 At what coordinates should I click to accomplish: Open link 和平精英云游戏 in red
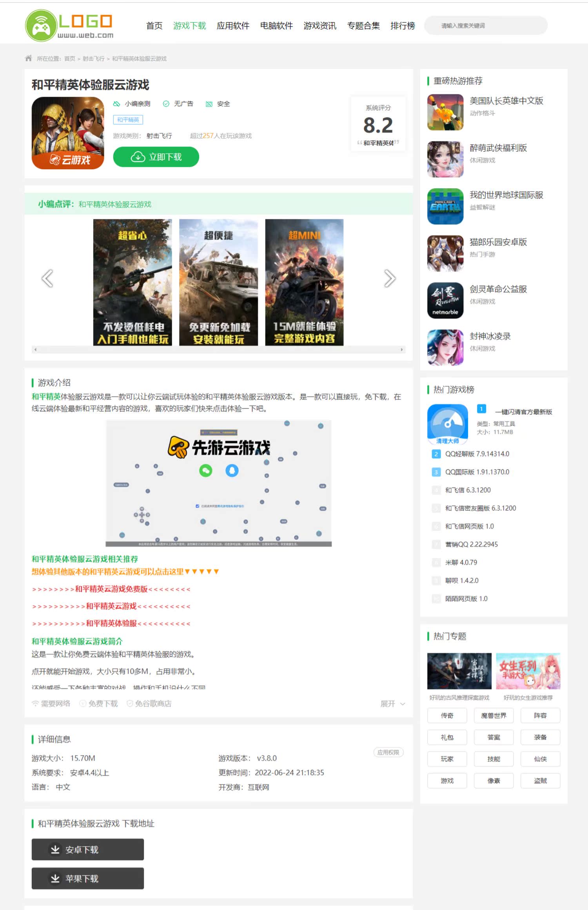point(111,606)
